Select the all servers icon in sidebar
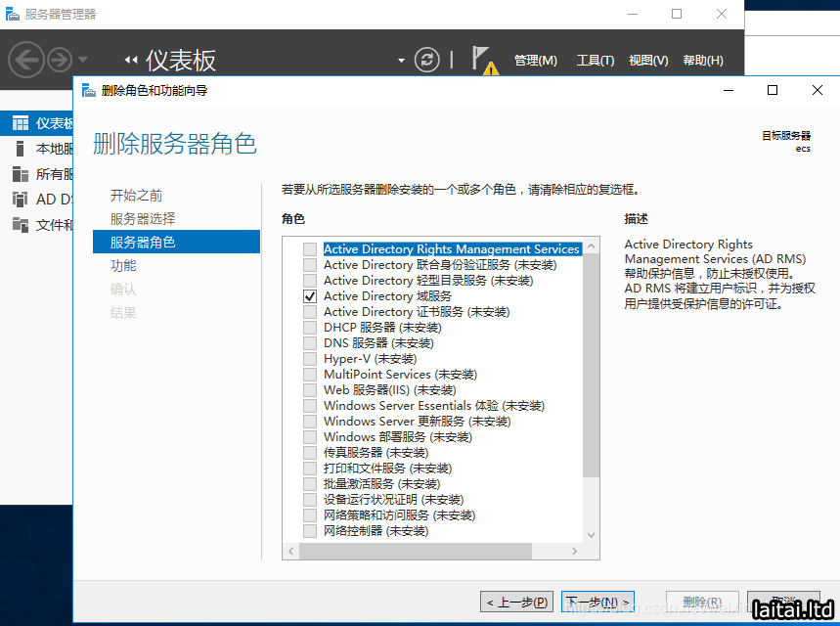 point(20,174)
